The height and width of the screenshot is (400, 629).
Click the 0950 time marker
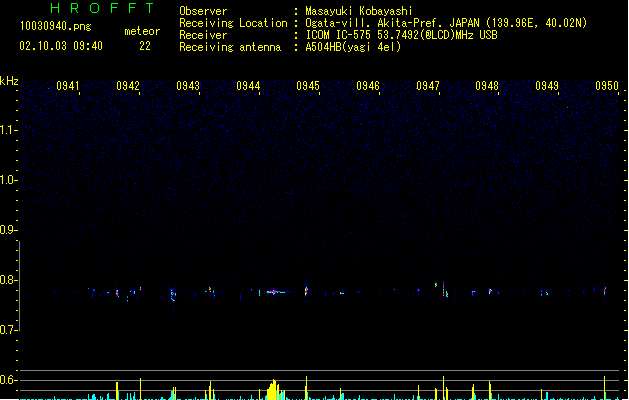(607, 86)
